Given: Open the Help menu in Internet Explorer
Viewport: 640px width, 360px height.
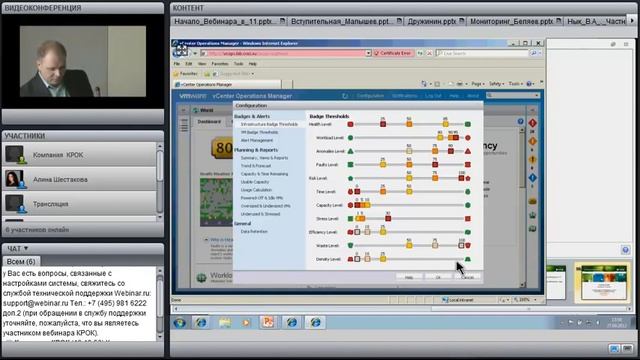Looking at the screenshot, I should pos(253,64).
